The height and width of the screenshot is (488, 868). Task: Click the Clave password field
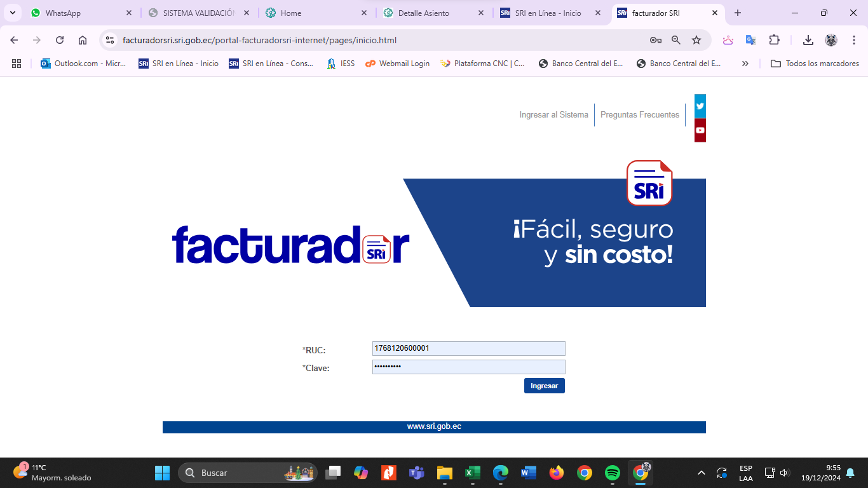tap(468, 367)
